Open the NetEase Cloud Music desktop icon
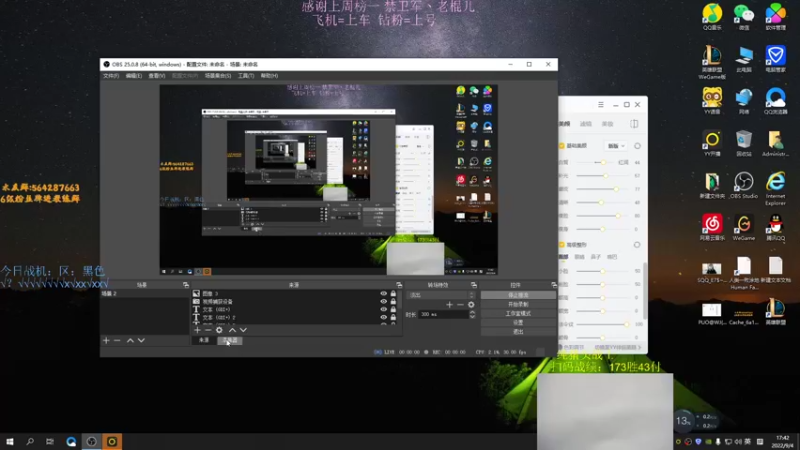Screen dimensions: 800x450 (x=712, y=227)
